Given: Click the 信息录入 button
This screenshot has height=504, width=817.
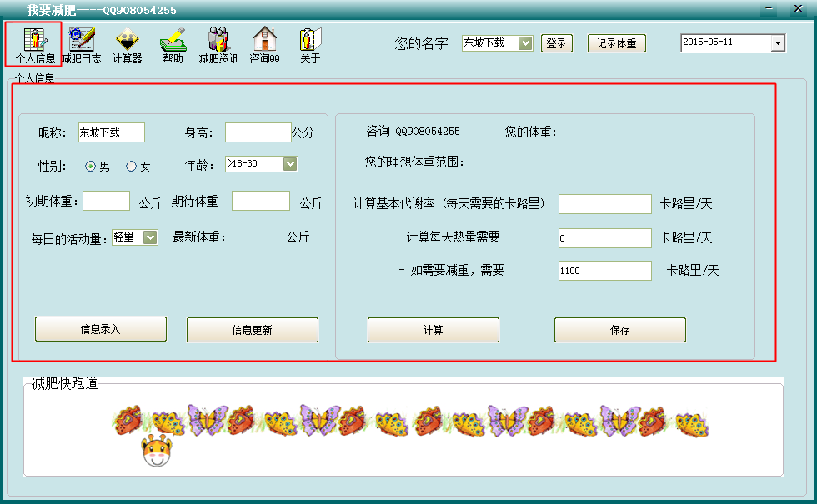Looking at the screenshot, I should [101, 329].
